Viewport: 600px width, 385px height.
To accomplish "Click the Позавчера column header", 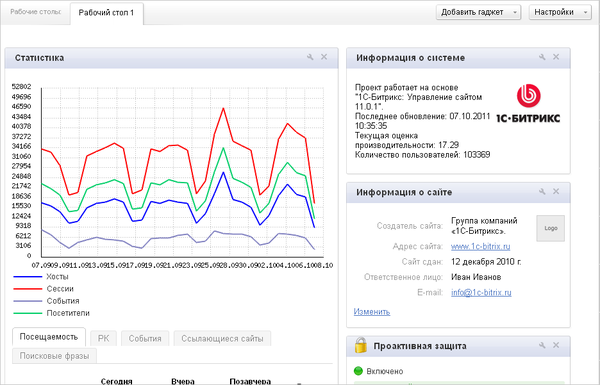I will pyautogui.click(x=250, y=381).
